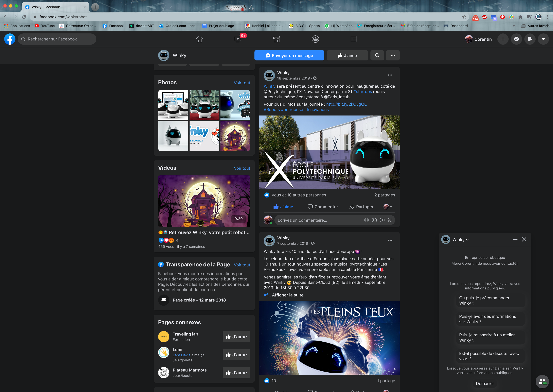The width and height of the screenshot is (553, 392).
Task: Attach a photo to the comment
Action: coord(374,220)
